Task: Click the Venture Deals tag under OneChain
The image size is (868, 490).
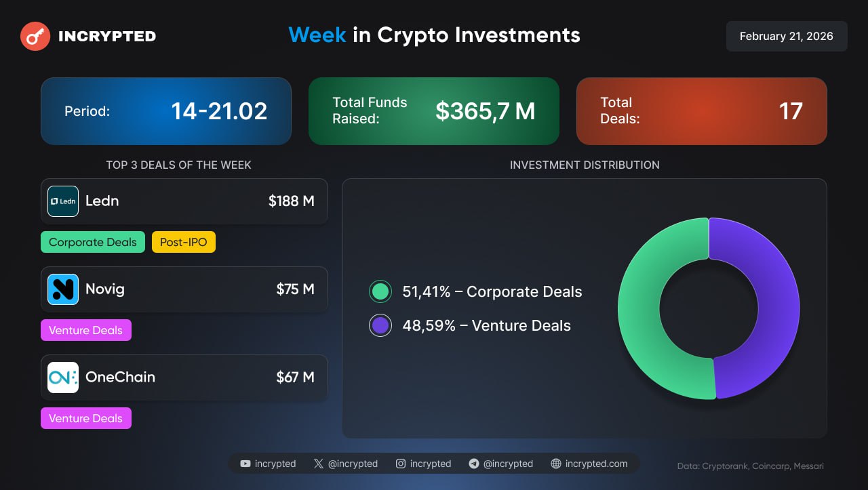Action: pos(86,418)
